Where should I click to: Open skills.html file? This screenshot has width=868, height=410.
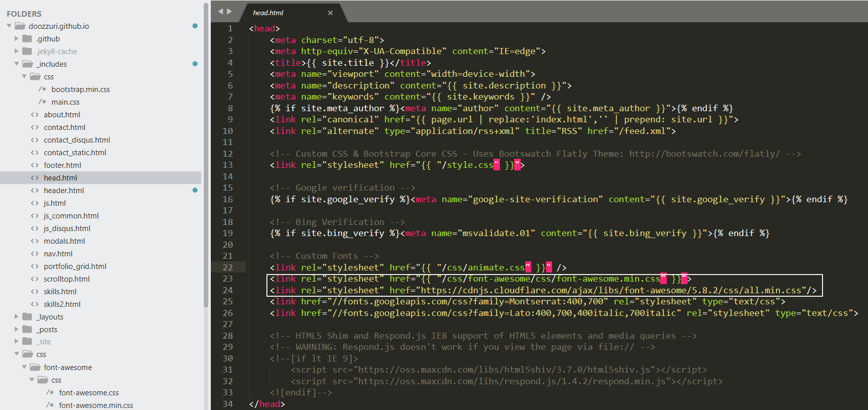[60, 292]
